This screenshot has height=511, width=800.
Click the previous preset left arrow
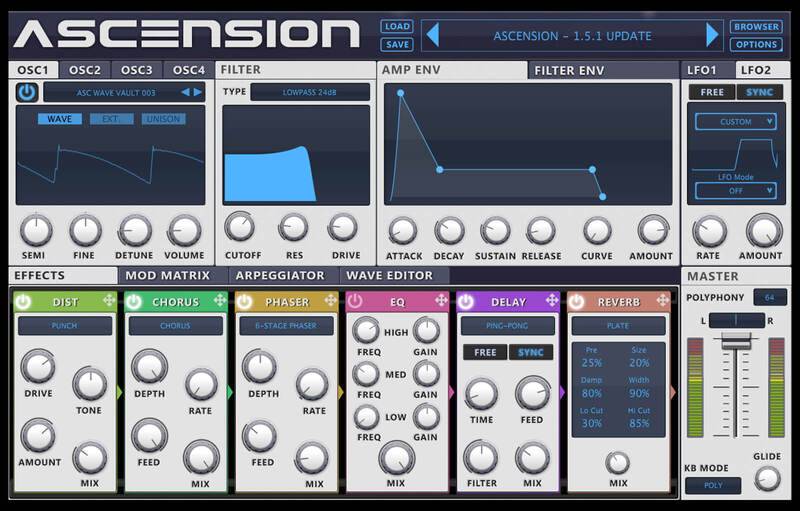[x=433, y=35]
